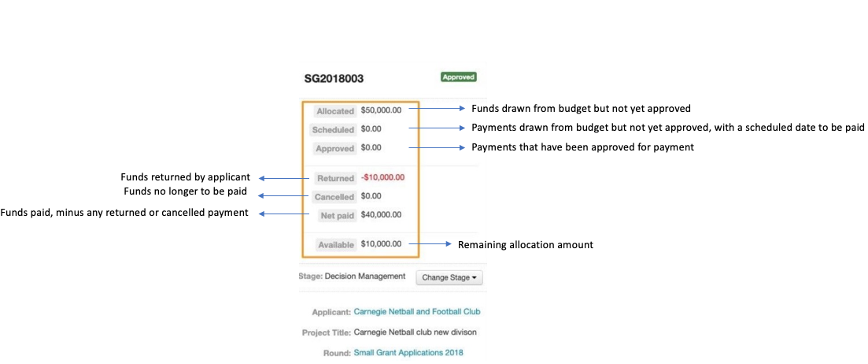The image size is (868, 364).
Task: Click the project title Carnegie Netball club new divison
Action: [415, 332]
